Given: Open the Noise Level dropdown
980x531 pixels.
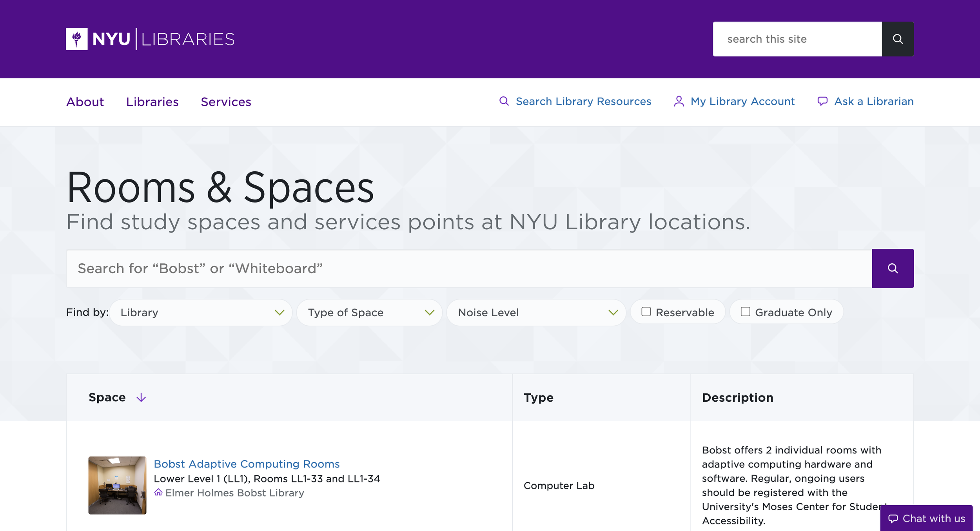Looking at the screenshot, I should pos(536,312).
